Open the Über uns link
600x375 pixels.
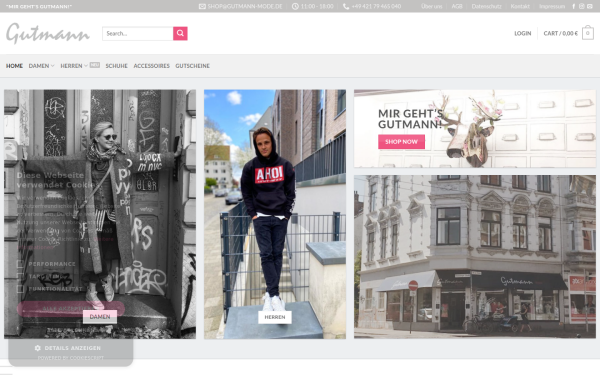point(432,6)
